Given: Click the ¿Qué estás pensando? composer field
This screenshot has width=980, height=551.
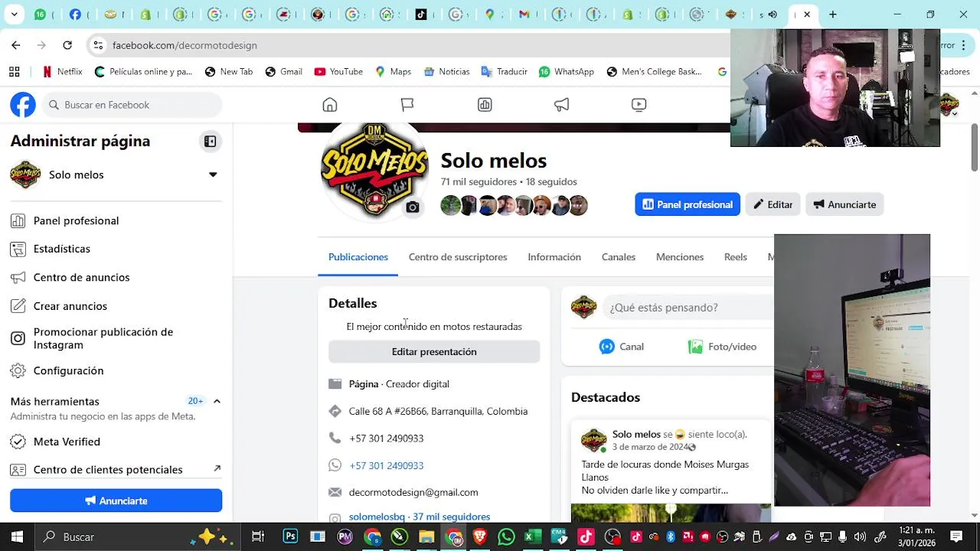Looking at the screenshot, I should pyautogui.click(x=688, y=308).
